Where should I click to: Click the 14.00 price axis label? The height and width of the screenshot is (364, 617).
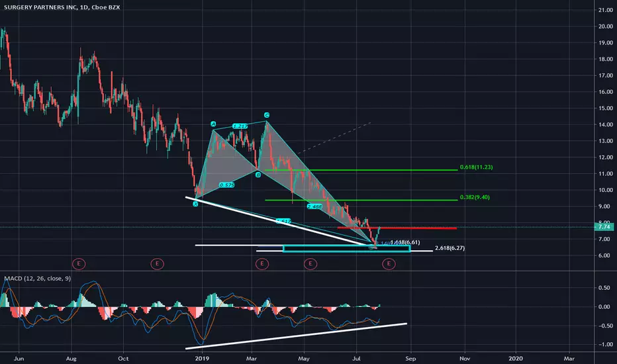click(x=605, y=124)
